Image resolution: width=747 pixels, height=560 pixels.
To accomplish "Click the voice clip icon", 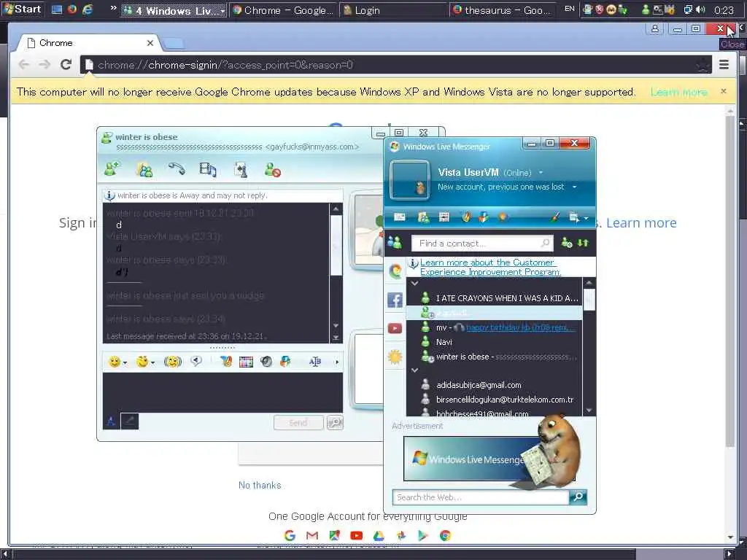I will pyautogui.click(x=196, y=362).
